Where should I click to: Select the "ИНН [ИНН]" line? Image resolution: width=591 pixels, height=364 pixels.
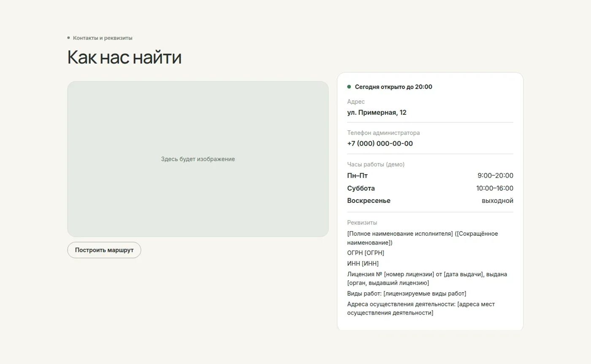coord(363,264)
